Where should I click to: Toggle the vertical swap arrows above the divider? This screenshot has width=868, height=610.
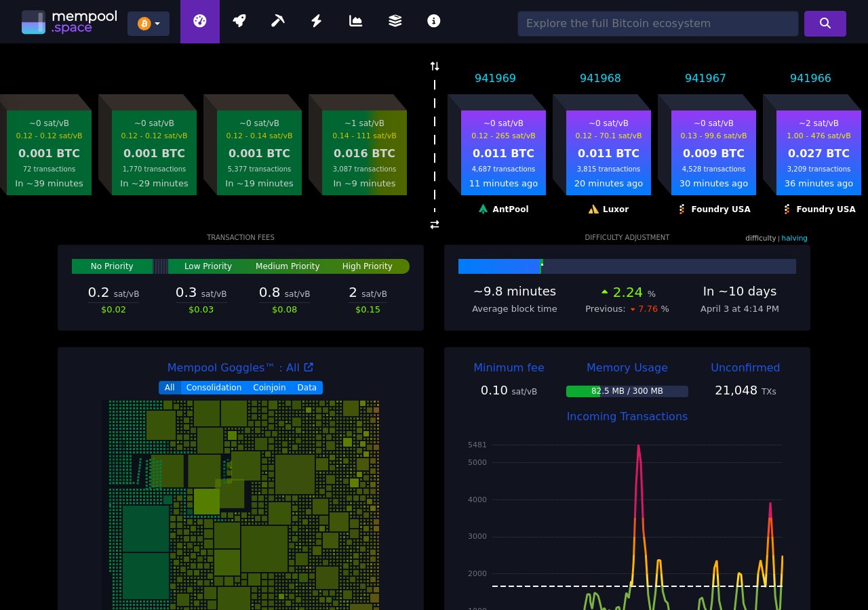pyautogui.click(x=435, y=66)
